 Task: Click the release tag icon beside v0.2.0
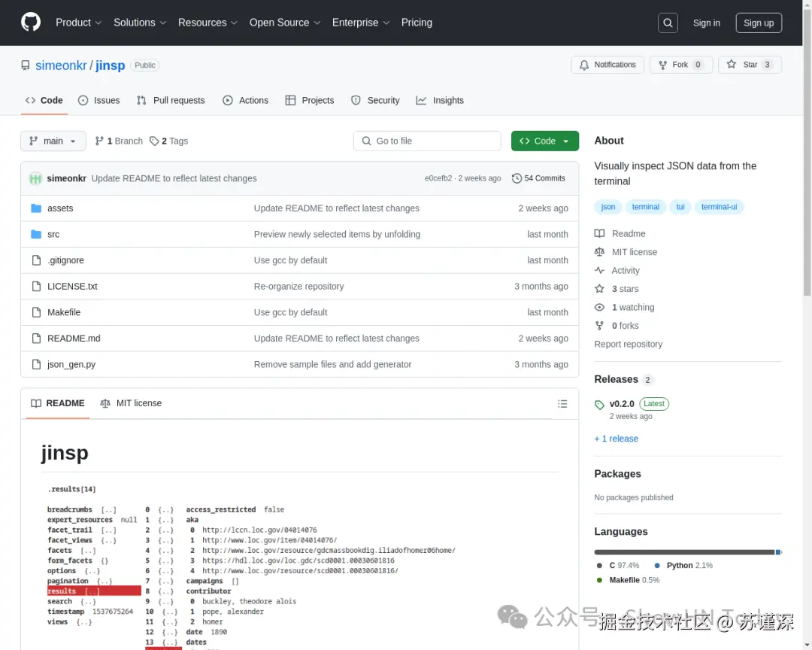point(599,405)
